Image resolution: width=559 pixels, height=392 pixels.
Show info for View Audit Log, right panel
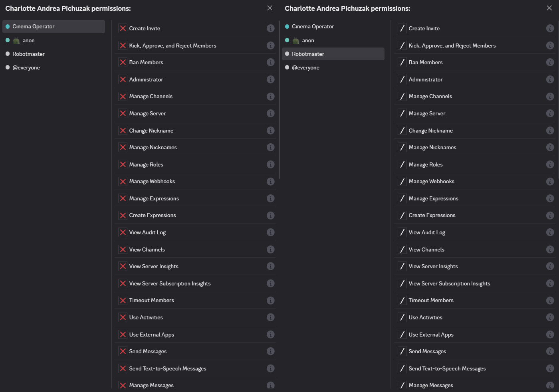click(550, 232)
